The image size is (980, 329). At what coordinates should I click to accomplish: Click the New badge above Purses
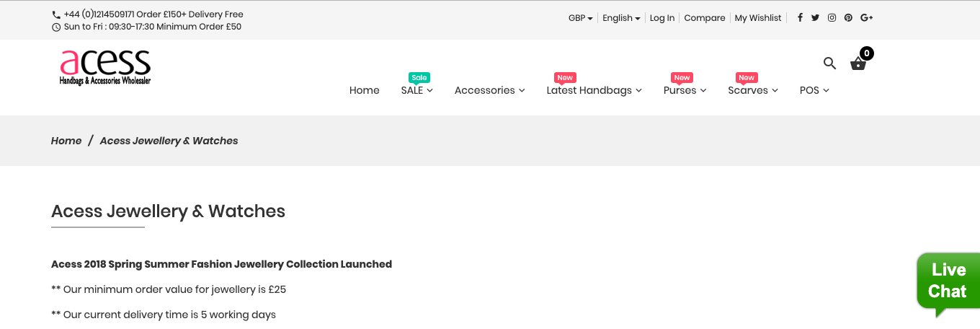coord(682,77)
